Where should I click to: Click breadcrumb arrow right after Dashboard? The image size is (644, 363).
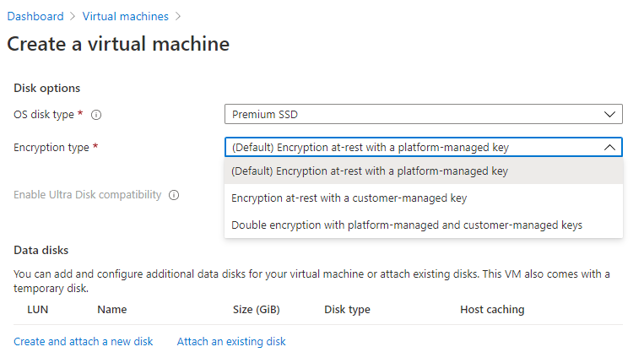pos(73,17)
